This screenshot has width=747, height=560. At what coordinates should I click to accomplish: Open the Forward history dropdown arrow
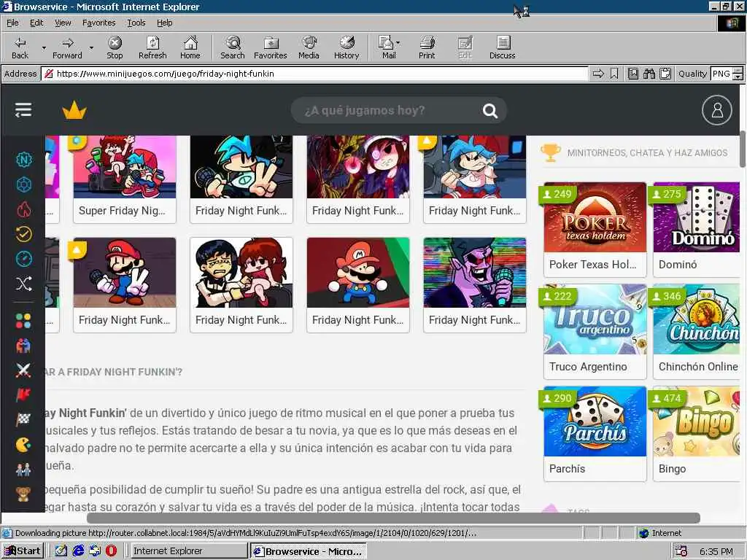click(x=91, y=47)
